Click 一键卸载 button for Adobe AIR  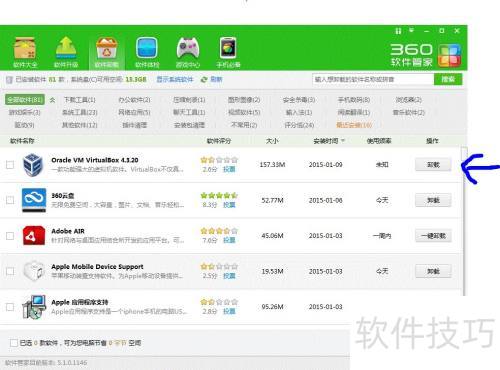click(x=433, y=236)
